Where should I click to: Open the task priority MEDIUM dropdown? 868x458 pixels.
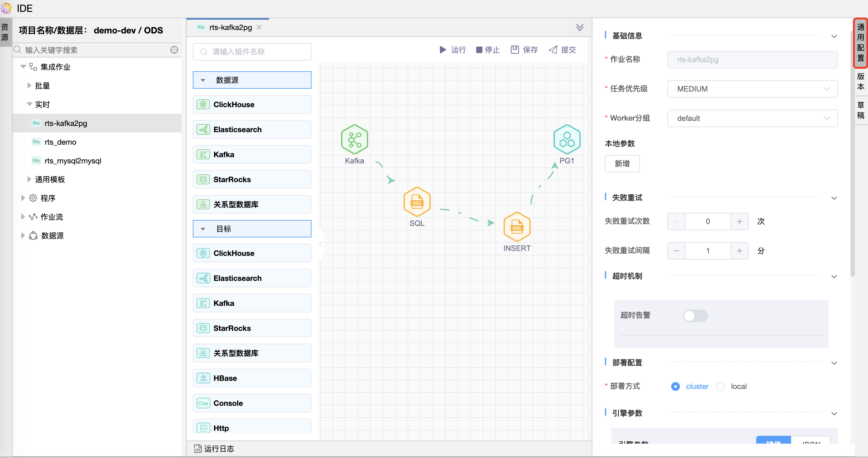(x=752, y=89)
